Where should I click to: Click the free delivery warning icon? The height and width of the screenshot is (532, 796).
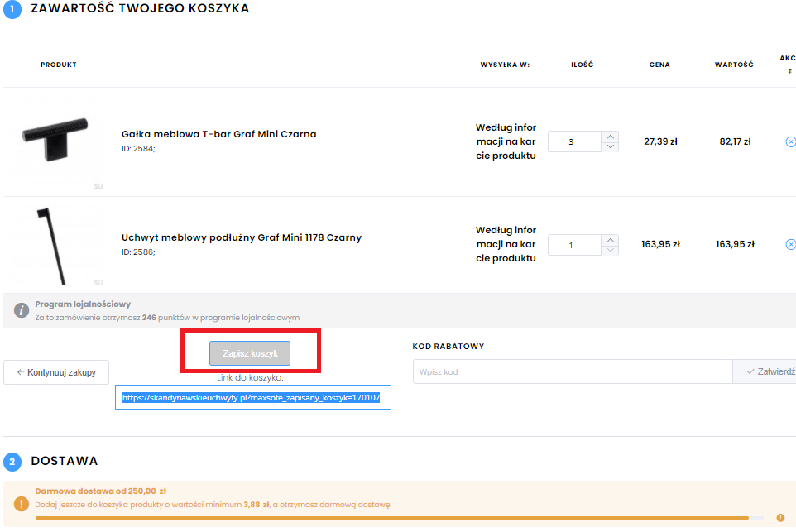click(22, 504)
